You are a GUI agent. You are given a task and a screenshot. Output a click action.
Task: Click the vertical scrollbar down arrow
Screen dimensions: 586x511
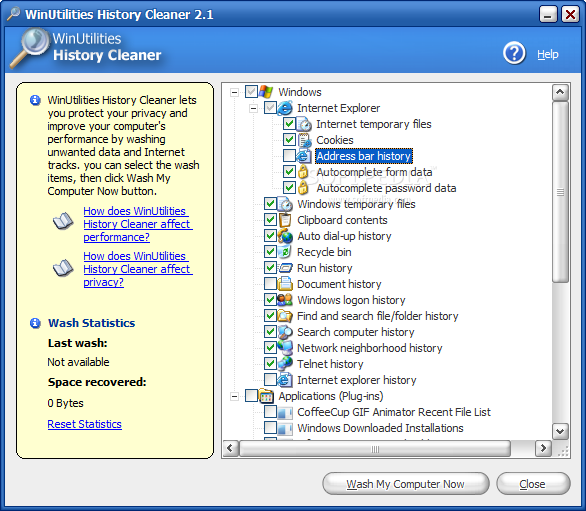click(560, 431)
